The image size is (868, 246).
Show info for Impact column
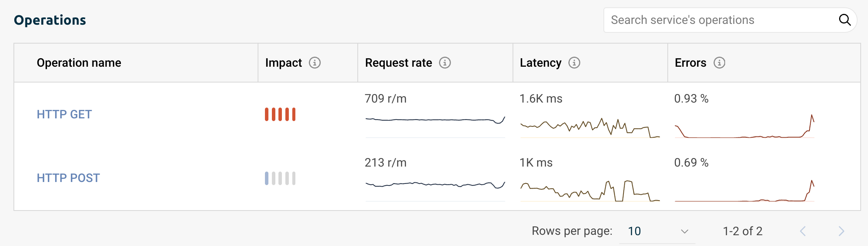(315, 62)
